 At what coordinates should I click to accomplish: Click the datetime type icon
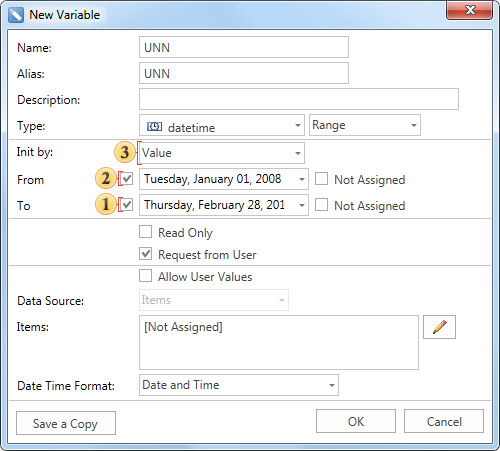tap(154, 127)
